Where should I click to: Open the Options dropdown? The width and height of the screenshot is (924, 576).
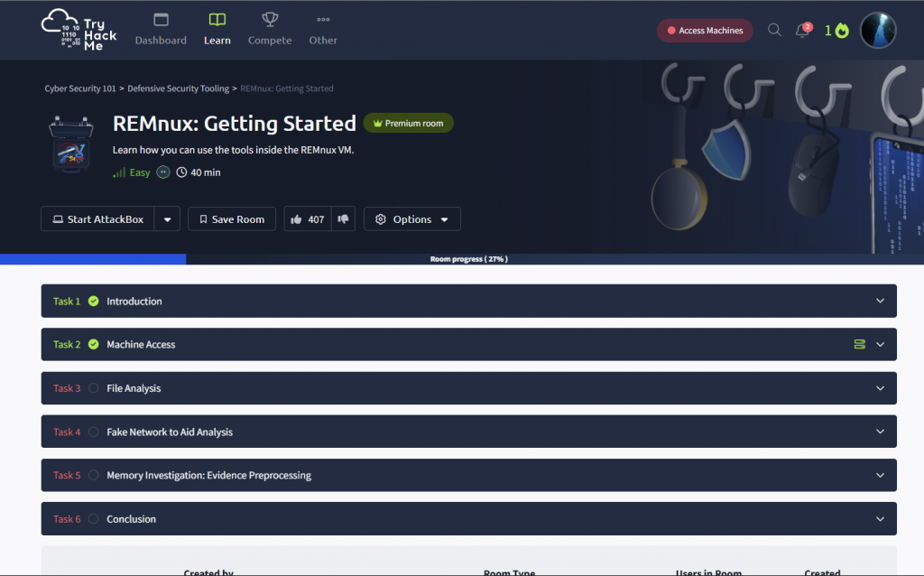coord(411,219)
